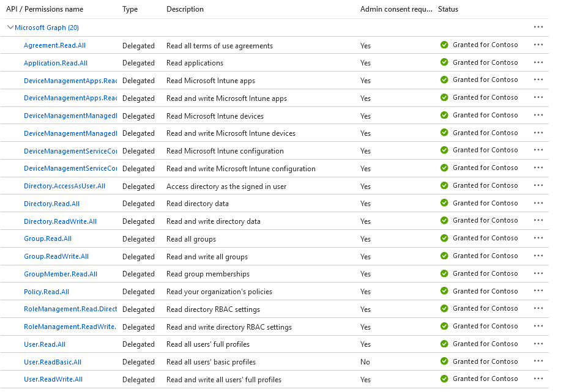
Task: Open the ellipsis menu on the Microsoft Graph header row
Action: point(538,27)
